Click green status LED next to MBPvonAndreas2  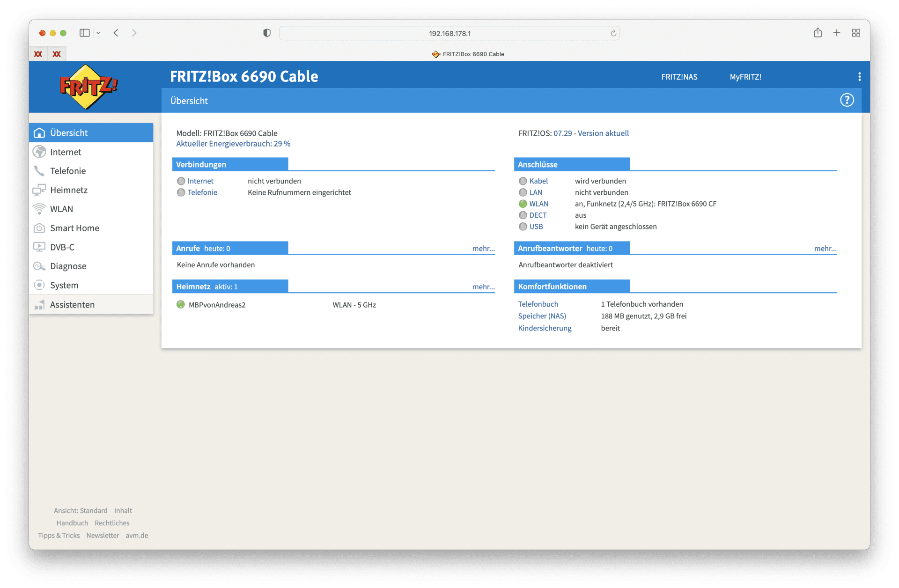(x=181, y=305)
